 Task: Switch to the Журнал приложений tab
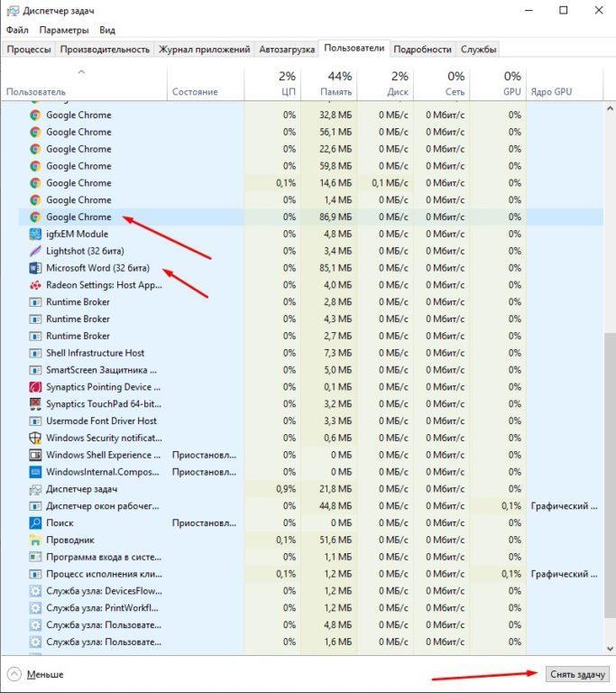(x=205, y=50)
